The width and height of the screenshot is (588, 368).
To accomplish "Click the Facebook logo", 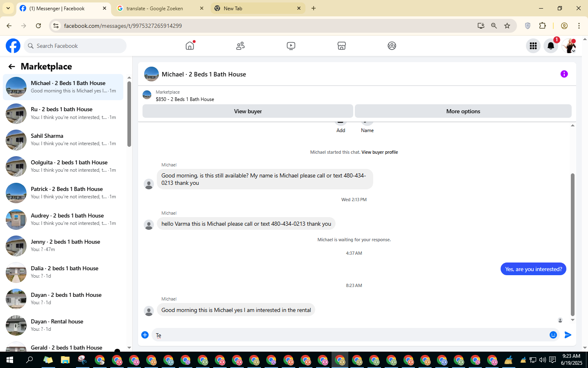I will (x=13, y=46).
